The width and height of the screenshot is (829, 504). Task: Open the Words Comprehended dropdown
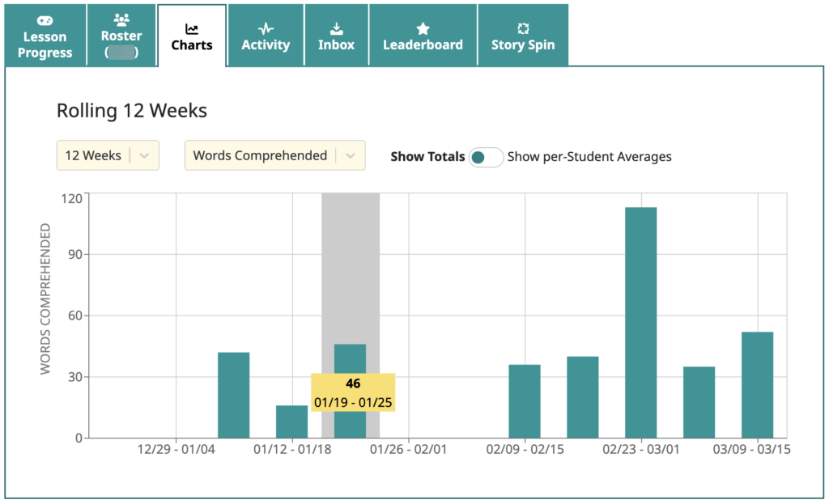pos(274,155)
